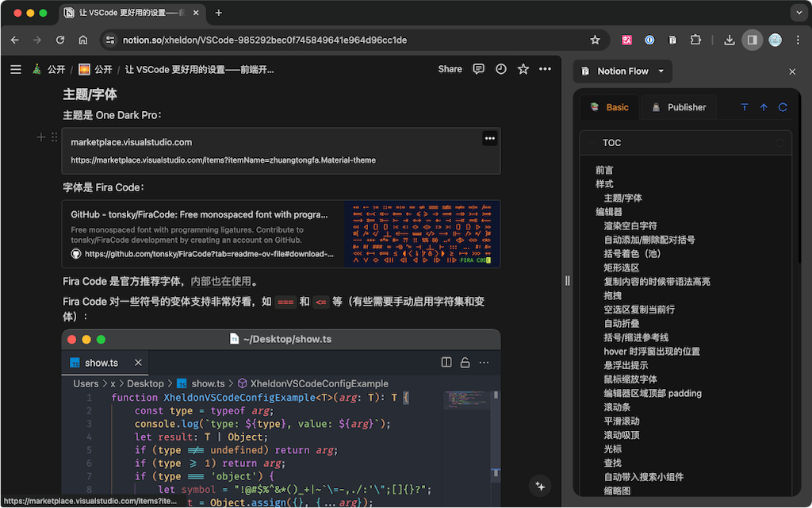The height and width of the screenshot is (508, 812).
Task: Open the marketplace.visualstudio.com bookmark link
Action: pos(282,151)
